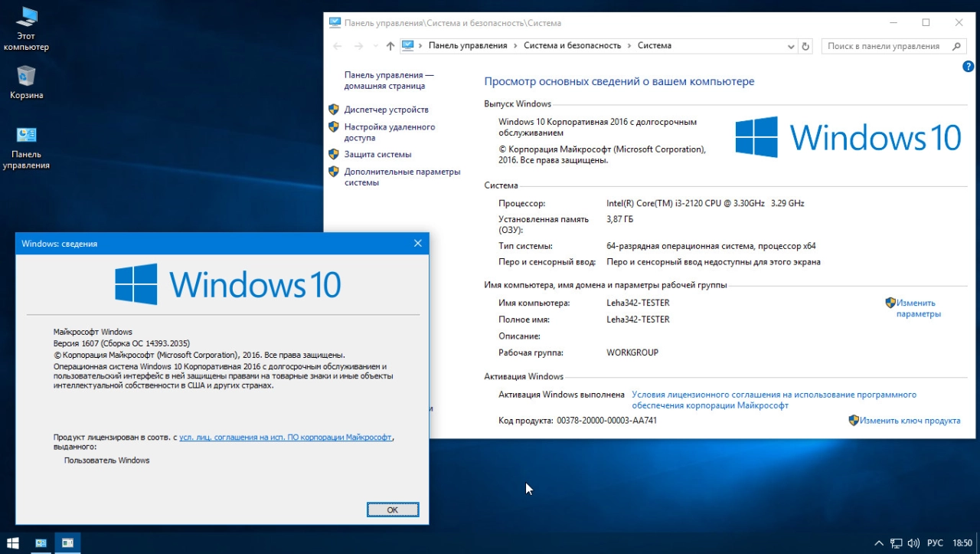Select product code 00378-20000-00003-AA741
This screenshot has width=980, height=554.
pos(607,421)
